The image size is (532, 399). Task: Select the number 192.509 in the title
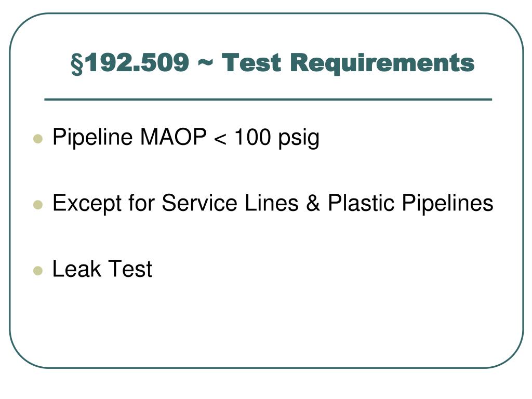point(136,62)
